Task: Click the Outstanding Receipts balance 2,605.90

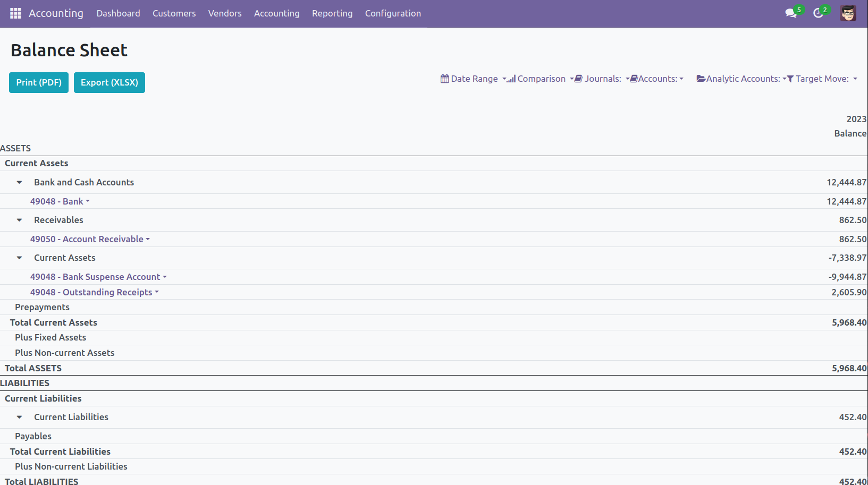Action: tap(849, 292)
